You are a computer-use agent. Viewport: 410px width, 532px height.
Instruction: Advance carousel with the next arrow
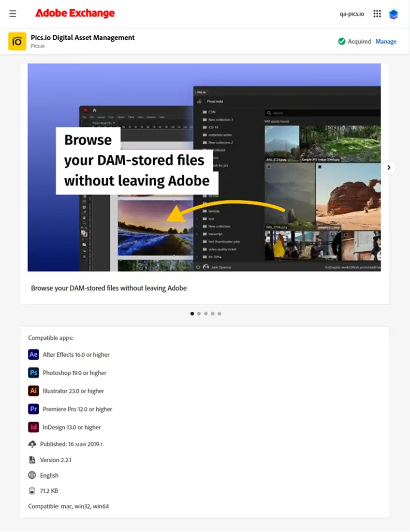(389, 167)
